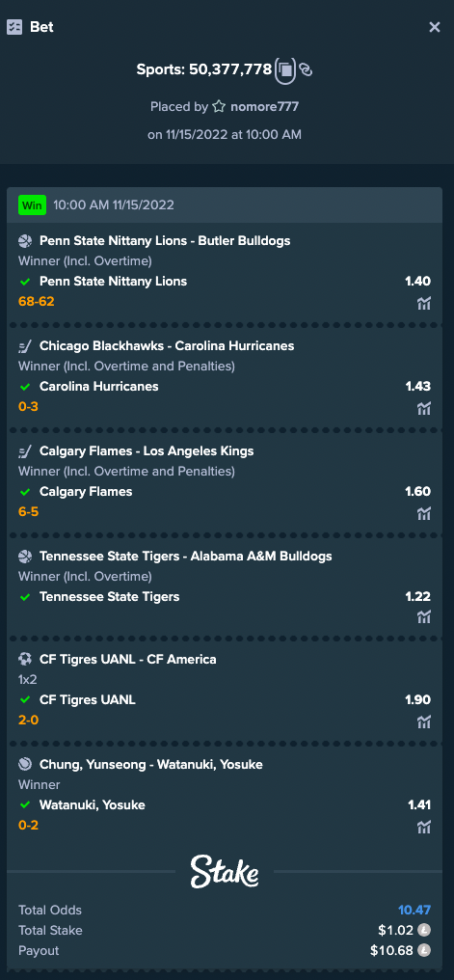The width and height of the screenshot is (454, 980).
Task: Click the star icon next to nomore777
Action: 219,107
